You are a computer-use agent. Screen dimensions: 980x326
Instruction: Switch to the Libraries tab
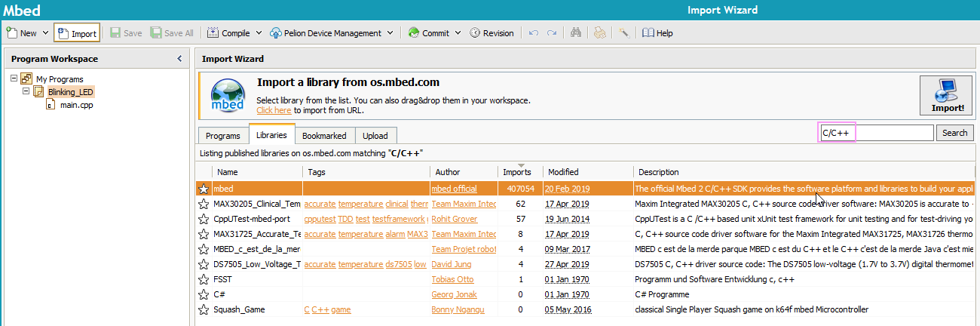tap(271, 135)
